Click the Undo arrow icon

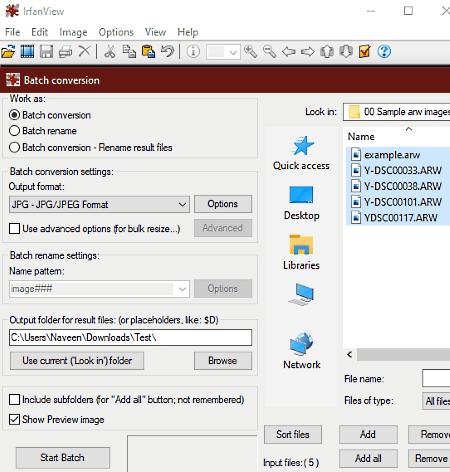(167, 51)
